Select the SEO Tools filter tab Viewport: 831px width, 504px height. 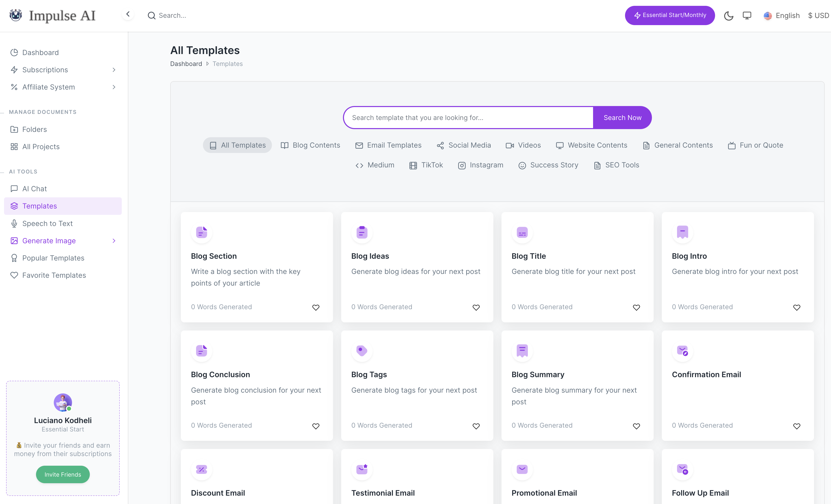pyautogui.click(x=616, y=165)
